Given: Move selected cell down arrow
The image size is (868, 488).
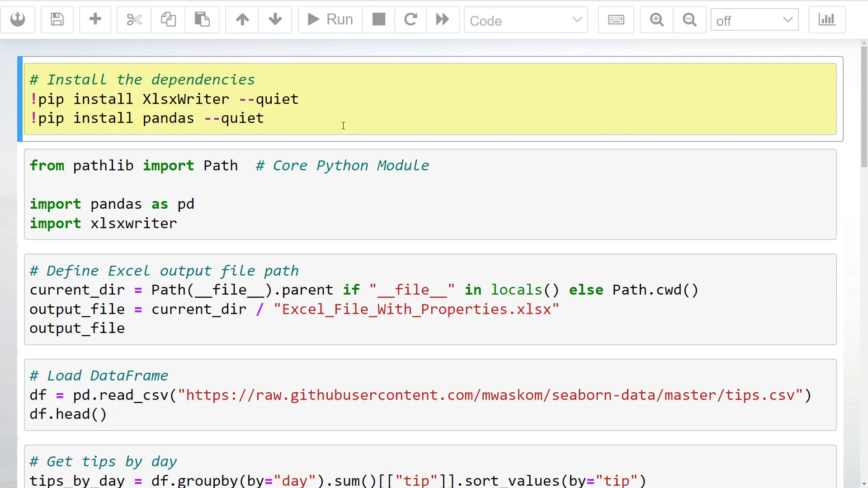Looking at the screenshot, I should pyautogui.click(x=275, y=19).
